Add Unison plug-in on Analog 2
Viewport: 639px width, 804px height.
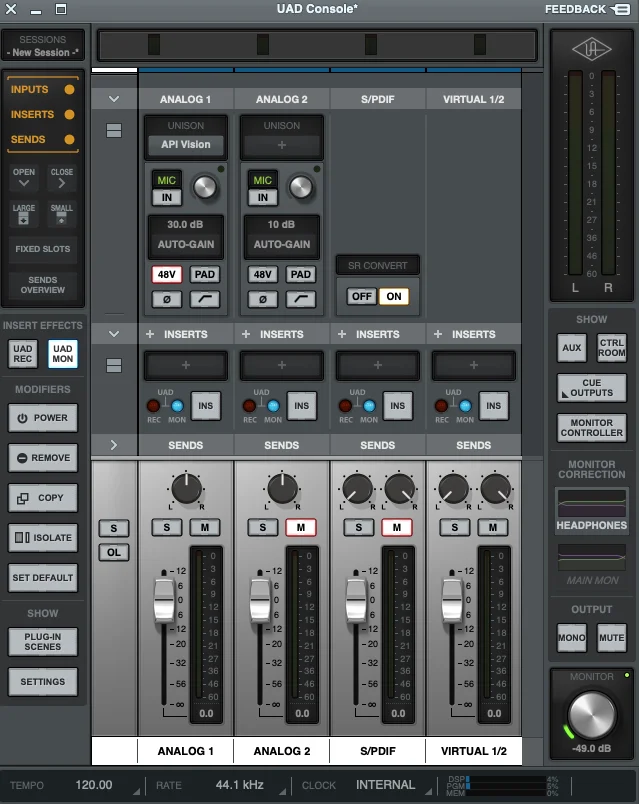[x=282, y=145]
